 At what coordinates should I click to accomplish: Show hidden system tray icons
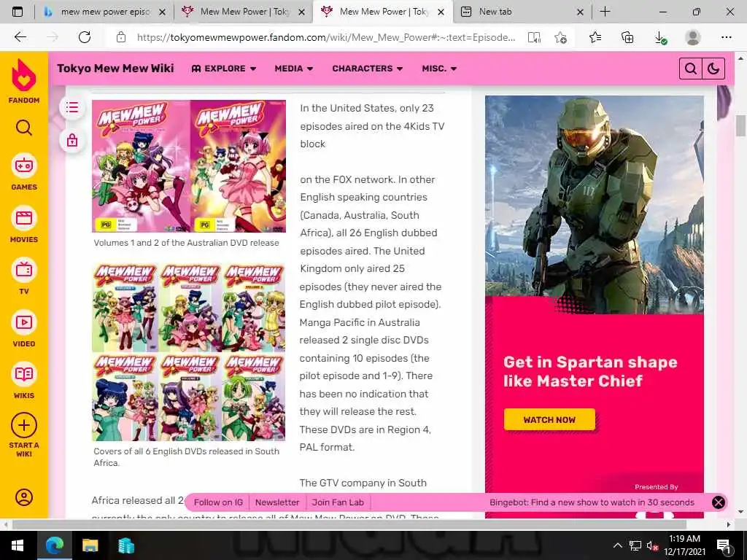617,545
